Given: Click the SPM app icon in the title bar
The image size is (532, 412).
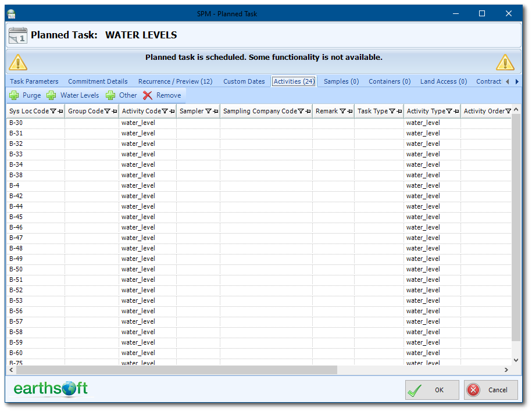Looking at the screenshot, I should tap(11, 13).
